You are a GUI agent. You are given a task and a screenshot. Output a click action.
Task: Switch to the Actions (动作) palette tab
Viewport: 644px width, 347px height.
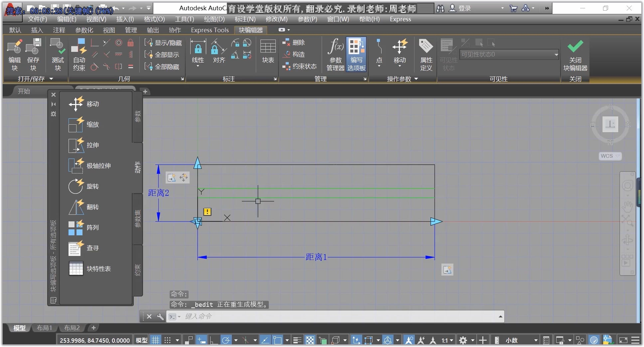click(137, 167)
